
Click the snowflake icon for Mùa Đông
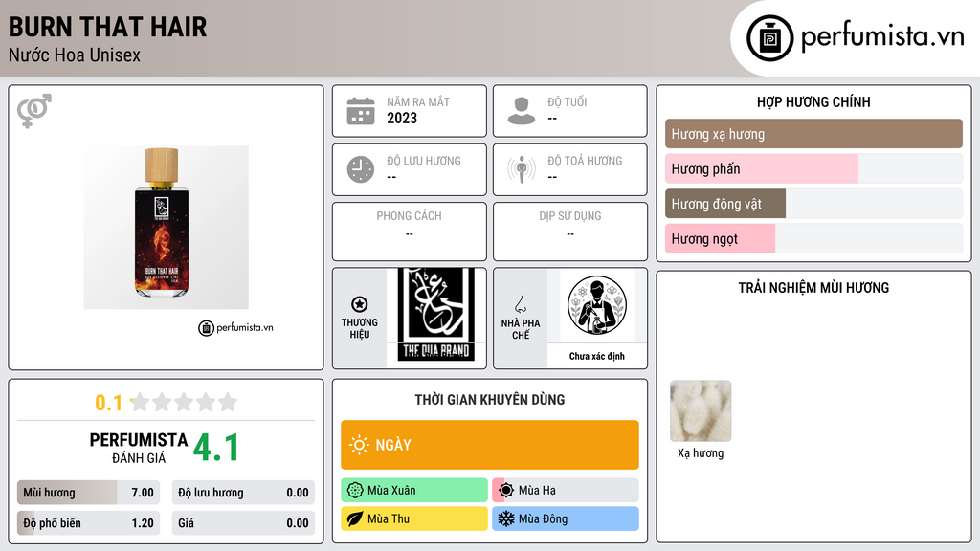tap(506, 518)
